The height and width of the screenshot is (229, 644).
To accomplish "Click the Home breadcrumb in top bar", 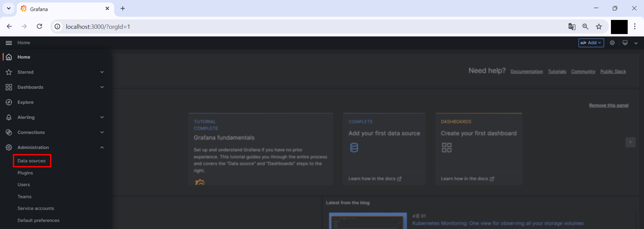I will tap(24, 43).
